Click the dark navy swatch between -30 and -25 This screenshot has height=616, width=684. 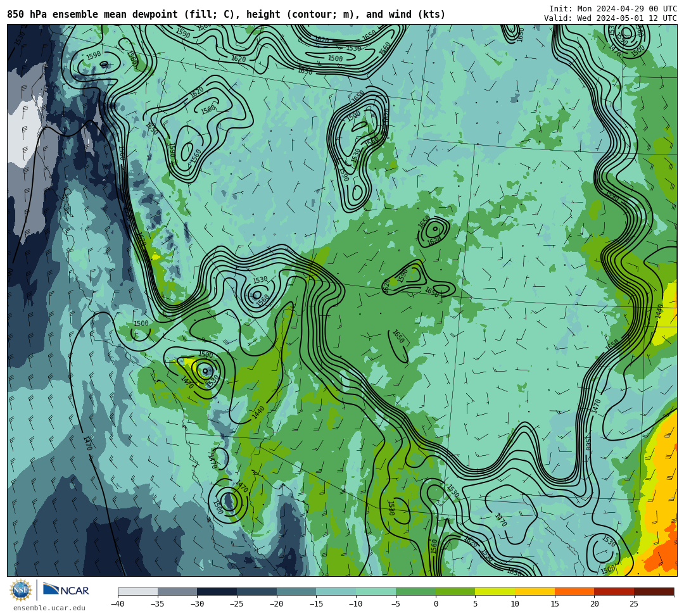[x=217, y=591]
